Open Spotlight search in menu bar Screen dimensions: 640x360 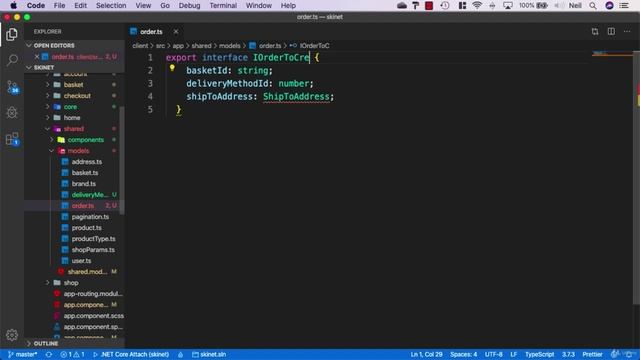coord(593,6)
